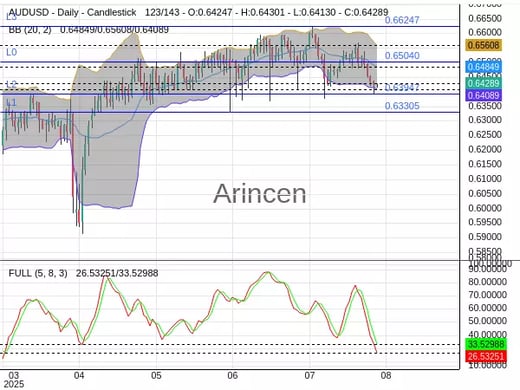Click the BB values 0.64849/0.65608/0.64089 text
The image size is (520, 390).
click(x=114, y=30)
